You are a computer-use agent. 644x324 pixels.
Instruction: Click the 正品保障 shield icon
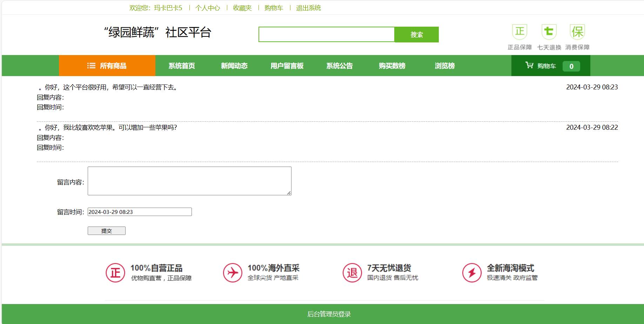(519, 32)
